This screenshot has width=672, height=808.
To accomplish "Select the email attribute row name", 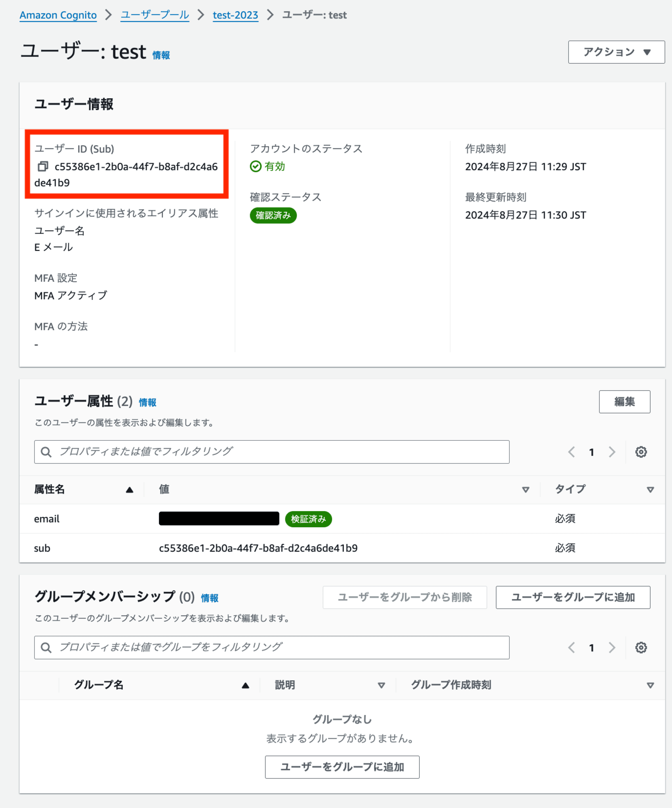I will (46, 519).
